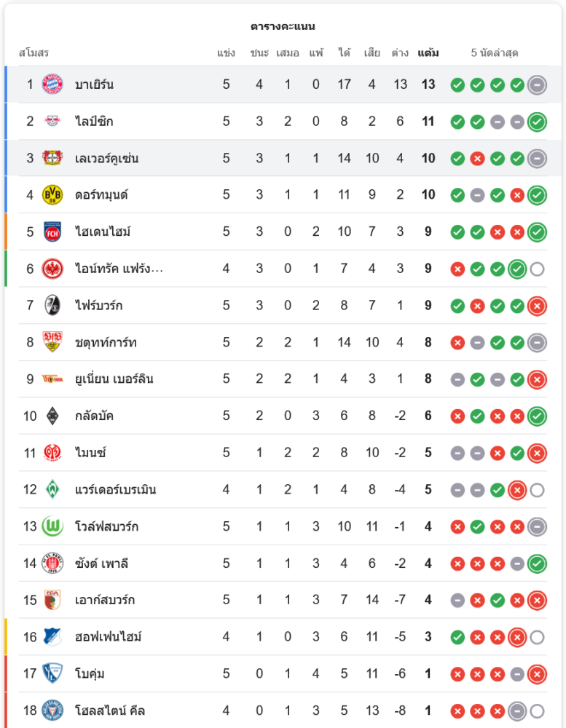Screen dimensions: 566x728
Task: Click the Hoffenheim blue crest icon
Action: click(52, 637)
